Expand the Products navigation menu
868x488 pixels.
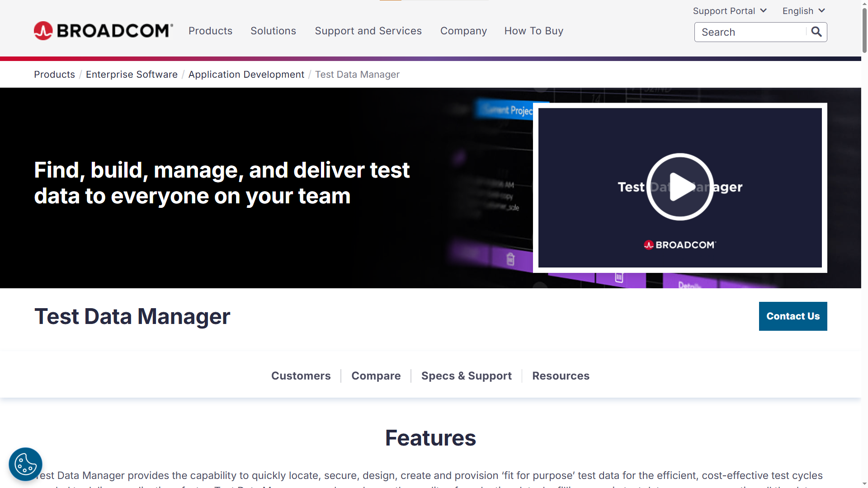(210, 30)
